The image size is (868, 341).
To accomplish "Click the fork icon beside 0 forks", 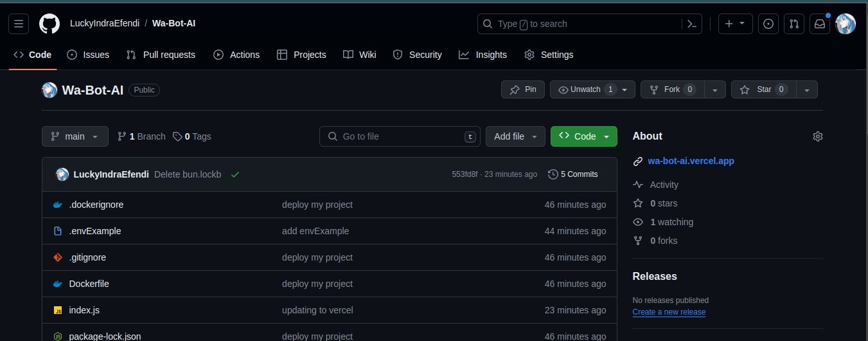I will (638, 241).
